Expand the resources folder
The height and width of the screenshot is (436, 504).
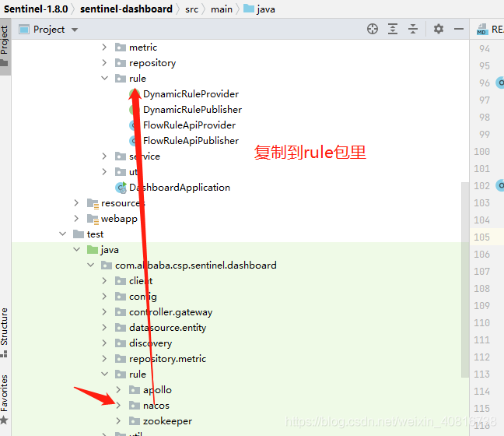coord(76,202)
